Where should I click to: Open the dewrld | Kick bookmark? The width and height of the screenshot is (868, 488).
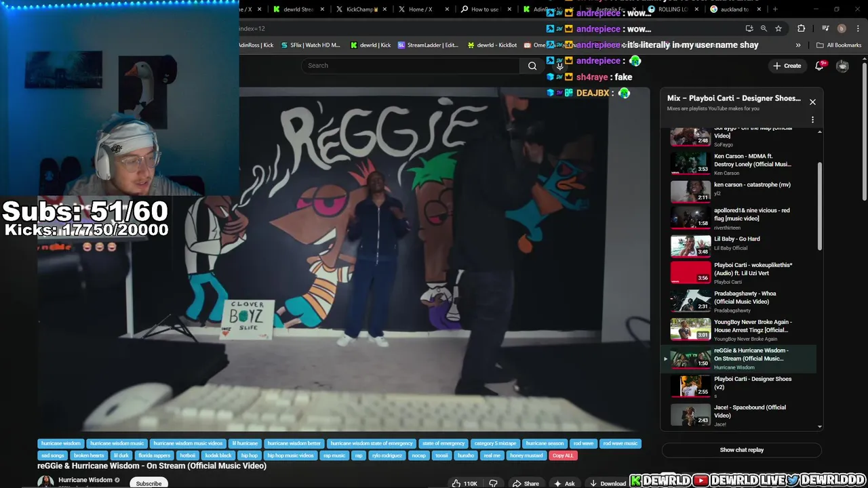pyautogui.click(x=370, y=45)
